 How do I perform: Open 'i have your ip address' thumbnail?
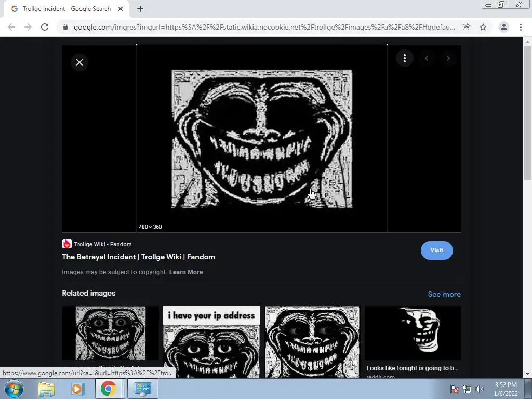211,342
